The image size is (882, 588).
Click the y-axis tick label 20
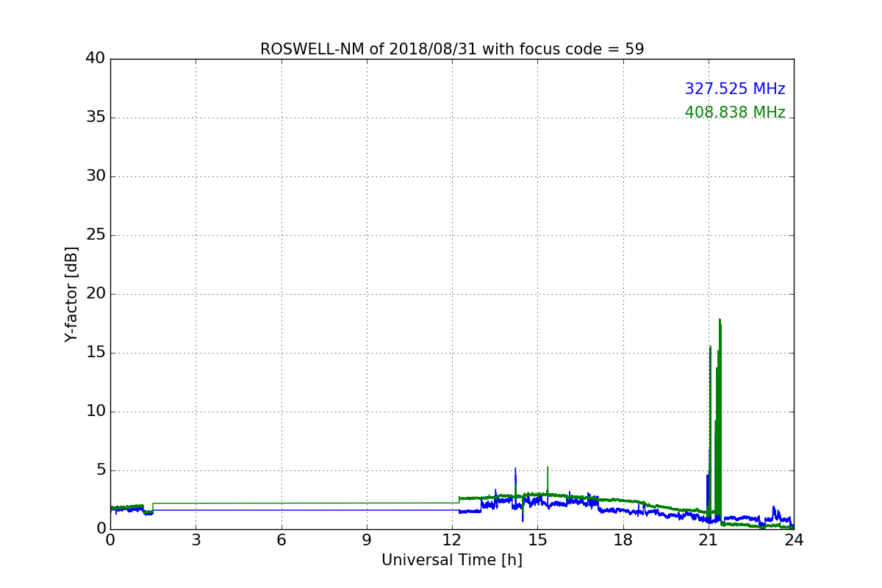pyautogui.click(x=96, y=294)
